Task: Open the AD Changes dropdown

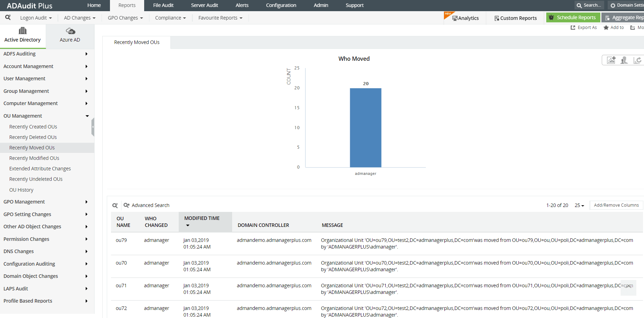Action: point(80,18)
